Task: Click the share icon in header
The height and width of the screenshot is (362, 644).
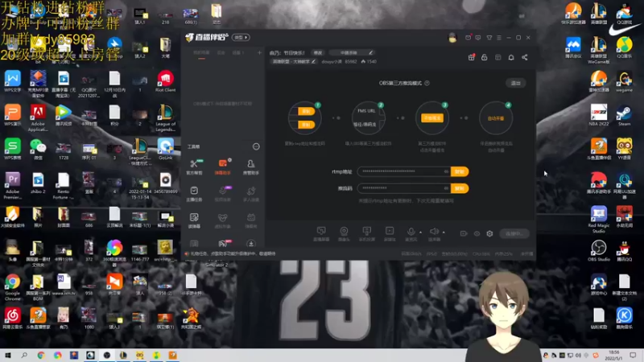Action: click(x=525, y=57)
